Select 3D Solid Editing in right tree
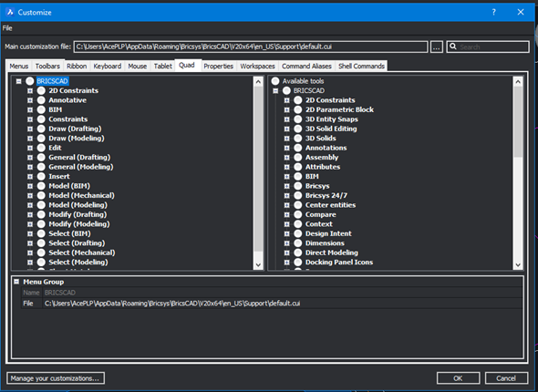538x392 pixels. tap(331, 129)
